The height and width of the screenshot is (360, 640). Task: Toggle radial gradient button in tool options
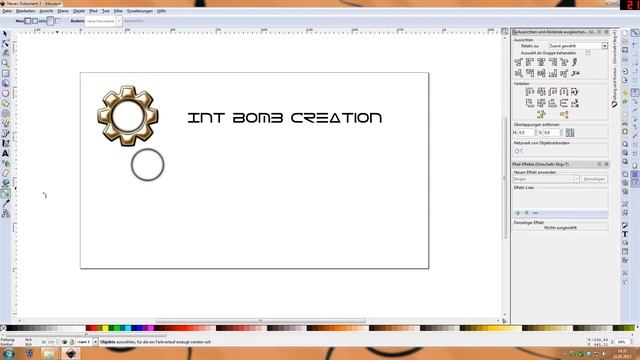(35, 21)
